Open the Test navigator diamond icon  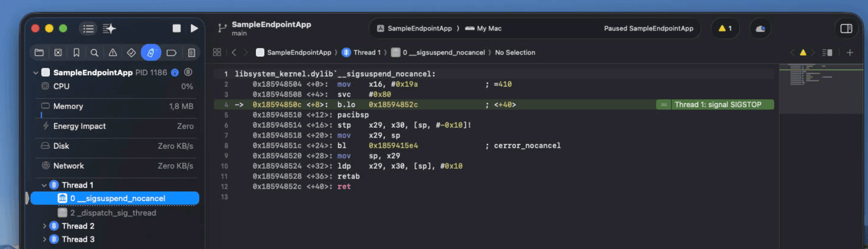tap(131, 53)
